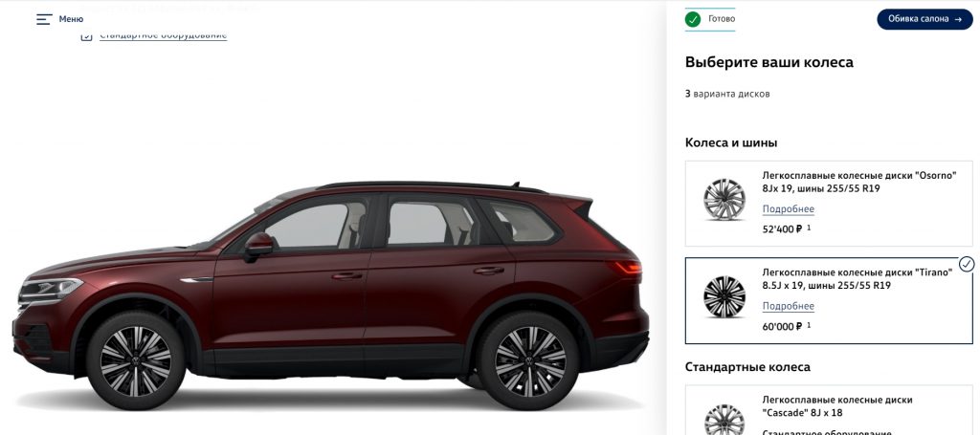Click the Готово status tab

(x=710, y=19)
